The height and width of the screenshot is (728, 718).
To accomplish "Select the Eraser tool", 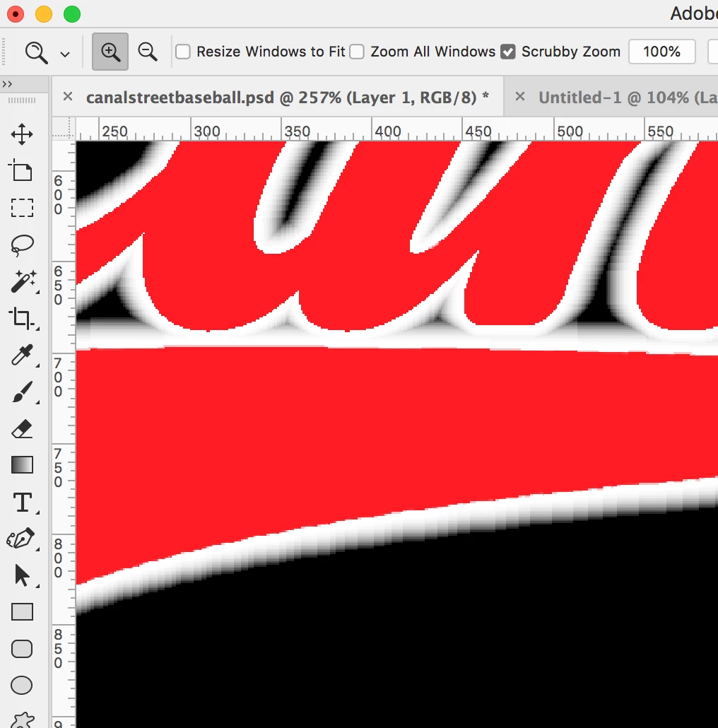I will (22, 428).
